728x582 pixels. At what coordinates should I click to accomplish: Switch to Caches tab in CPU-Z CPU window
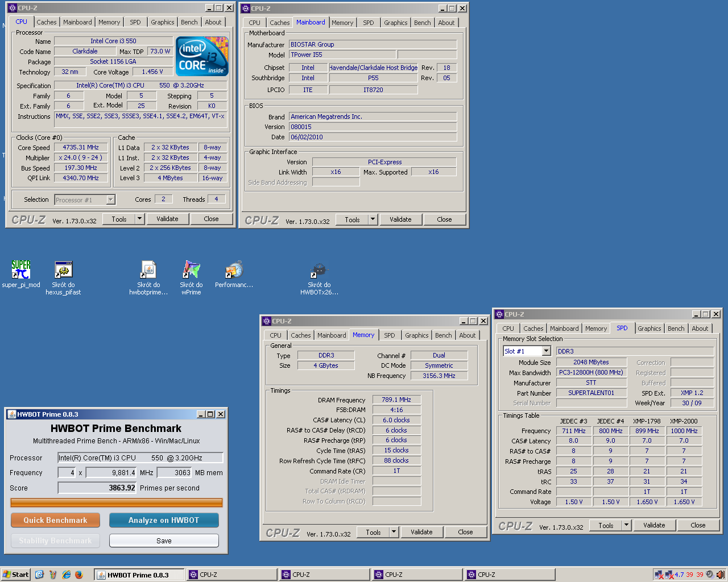47,22
